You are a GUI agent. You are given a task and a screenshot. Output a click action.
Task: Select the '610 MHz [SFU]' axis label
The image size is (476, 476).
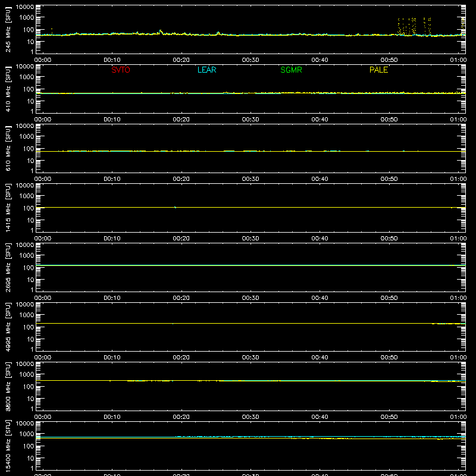[8, 148]
